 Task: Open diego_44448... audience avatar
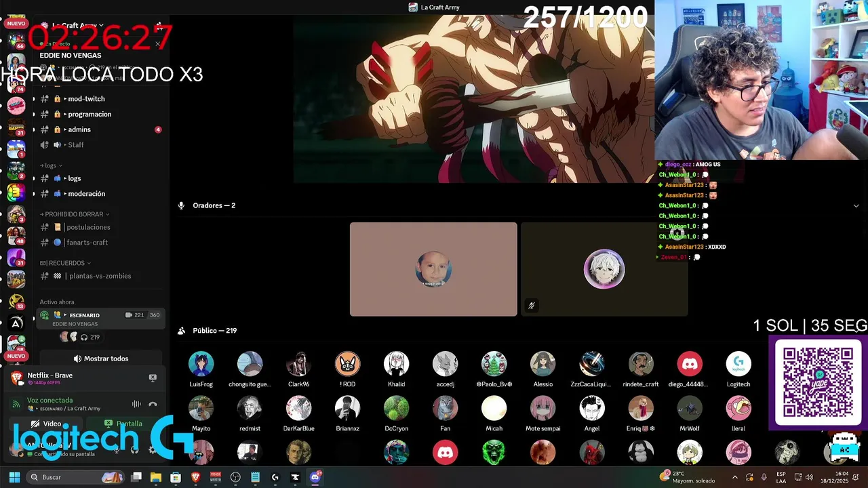click(690, 364)
